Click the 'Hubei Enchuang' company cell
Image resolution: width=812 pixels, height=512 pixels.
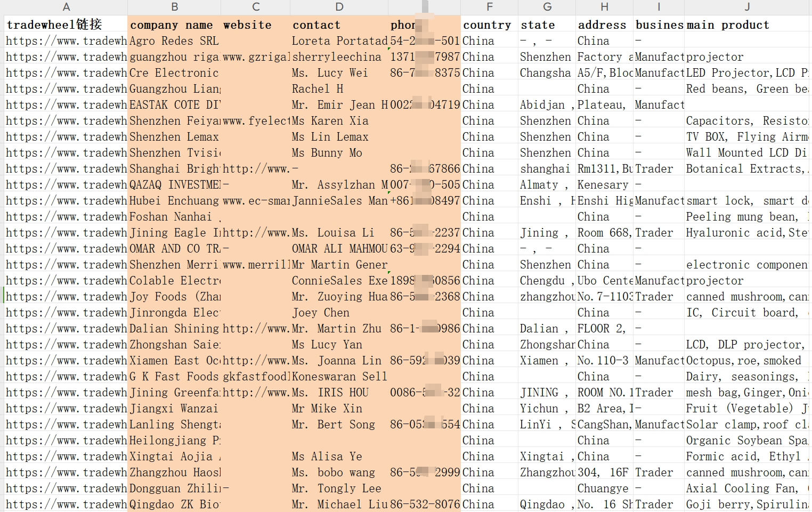click(174, 200)
